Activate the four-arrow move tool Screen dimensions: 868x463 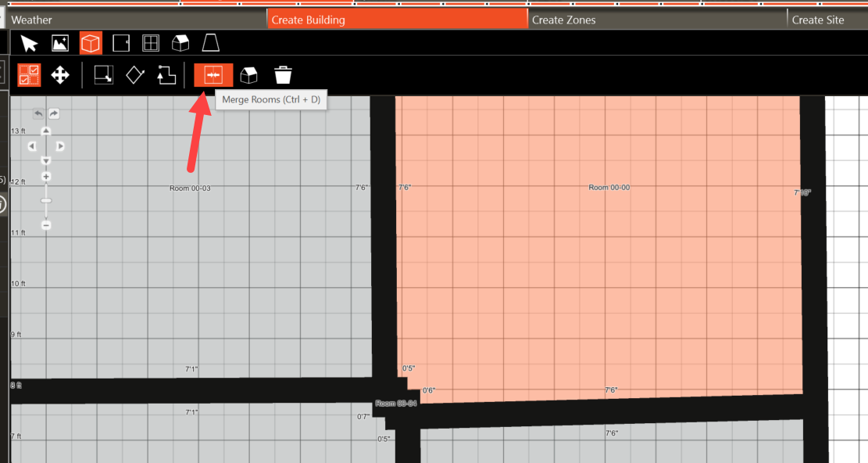pyautogui.click(x=60, y=75)
